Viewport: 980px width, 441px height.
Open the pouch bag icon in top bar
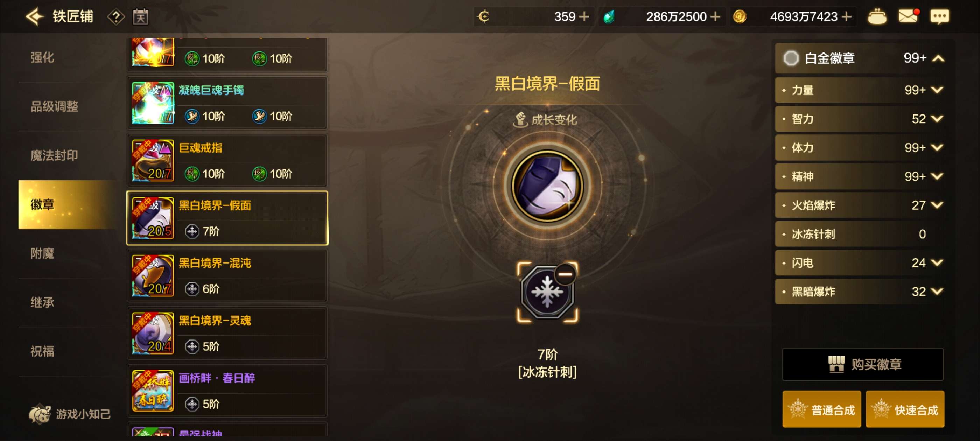pos(877,16)
